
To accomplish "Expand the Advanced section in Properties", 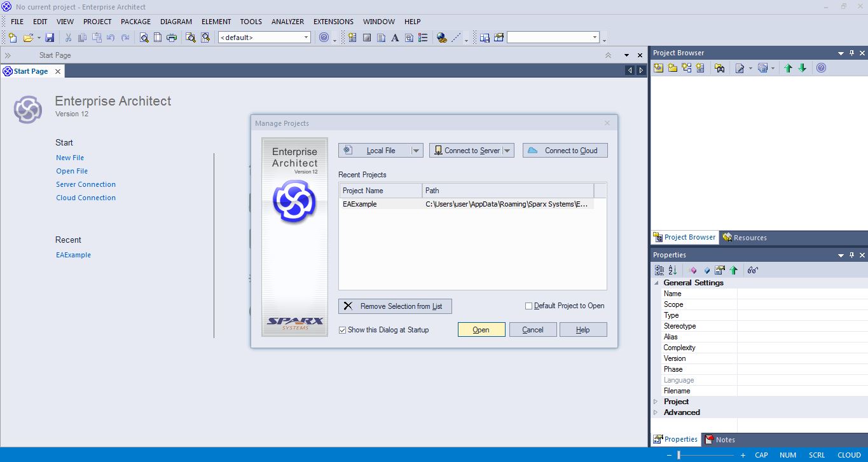I will (656, 412).
